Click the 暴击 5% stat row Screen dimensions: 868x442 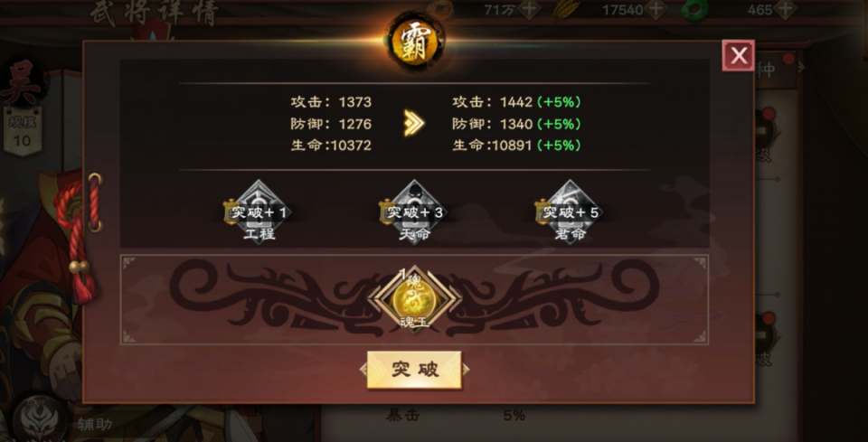tap(455, 416)
